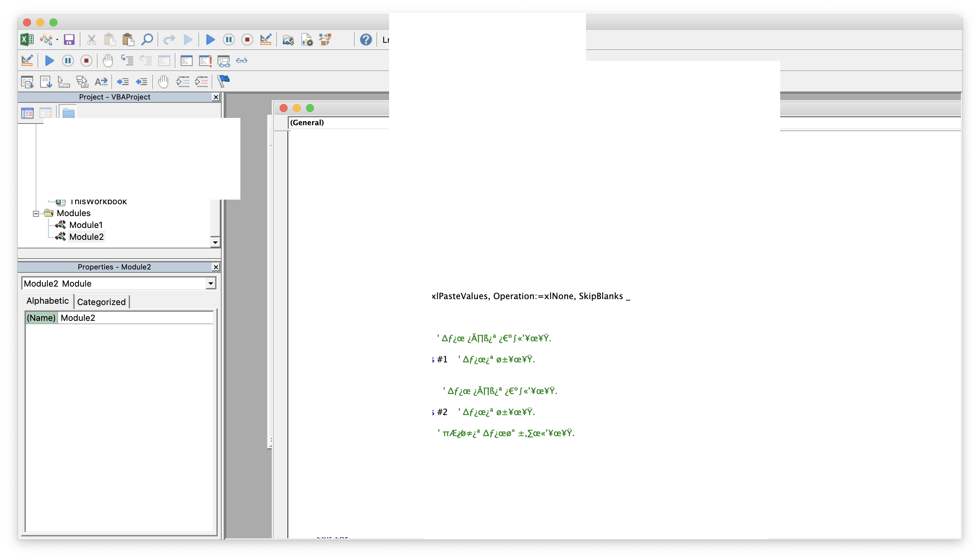This screenshot has height=560, width=980.
Task: Click the Quick Watch glasses icon
Action: (x=242, y=60)
